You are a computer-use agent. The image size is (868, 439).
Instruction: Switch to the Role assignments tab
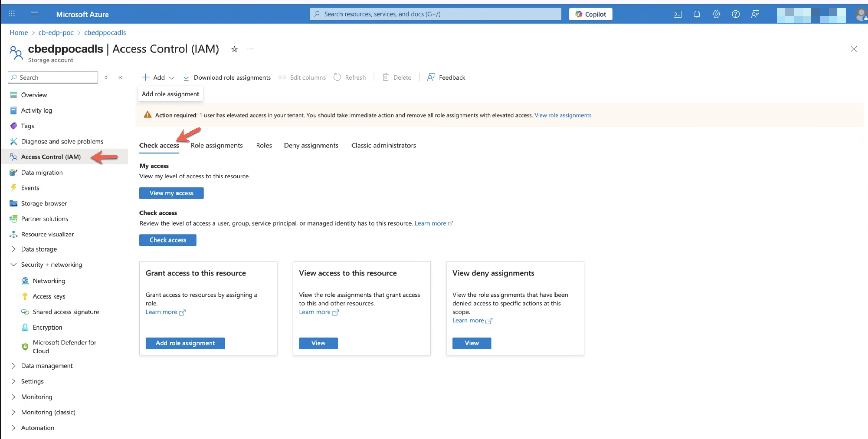point(216,145)
